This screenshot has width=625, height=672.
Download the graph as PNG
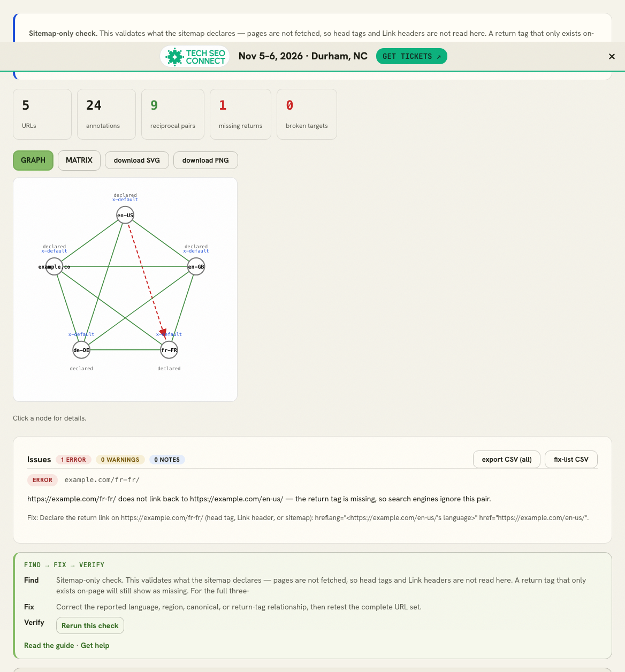pyautogui.click(x=205, y=161)
